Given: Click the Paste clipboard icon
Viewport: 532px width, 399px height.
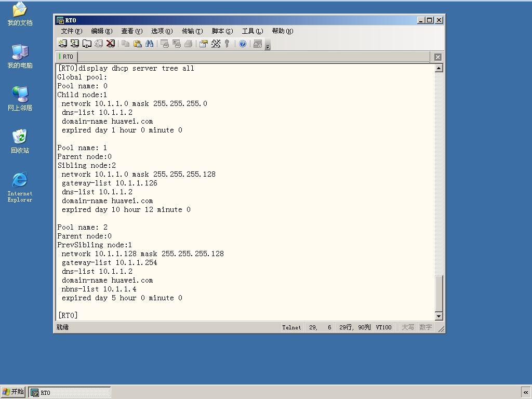Looking at the screenshot, I should coord(137,44).
